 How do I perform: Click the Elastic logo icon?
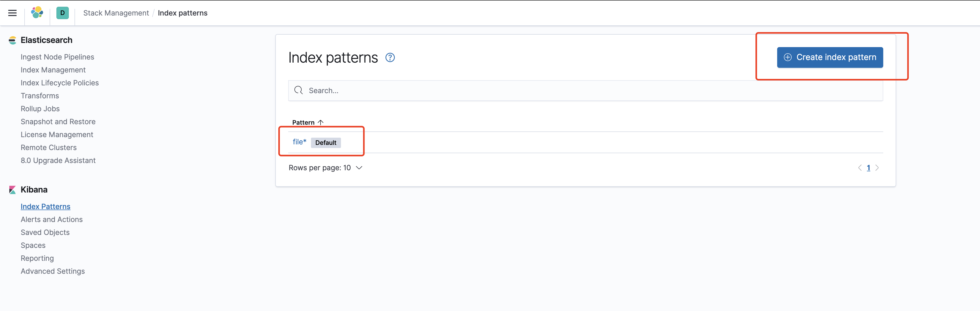pyautogui.click(x=37, y=13)
